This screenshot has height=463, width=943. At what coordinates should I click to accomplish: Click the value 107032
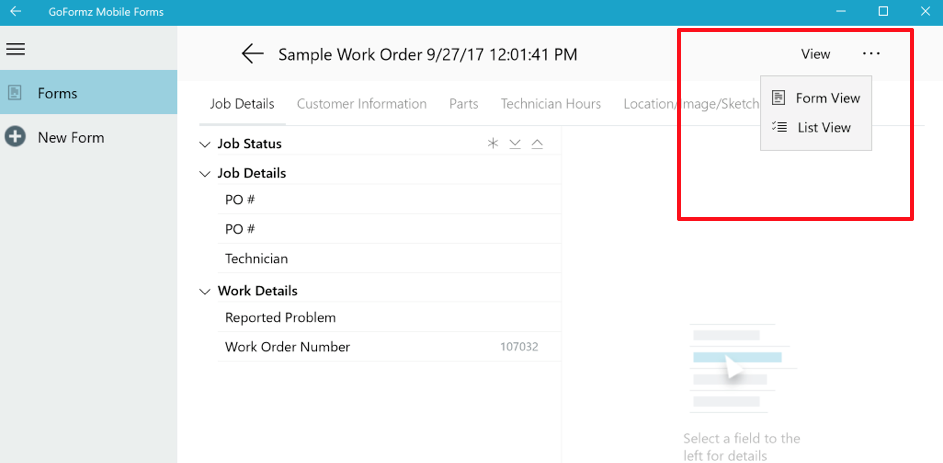coord(519,347)
